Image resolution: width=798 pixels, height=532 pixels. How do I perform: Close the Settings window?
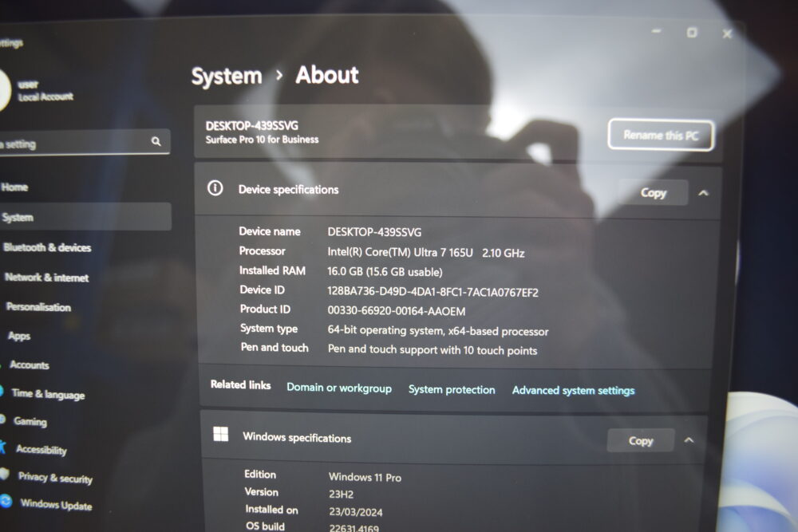727,33
